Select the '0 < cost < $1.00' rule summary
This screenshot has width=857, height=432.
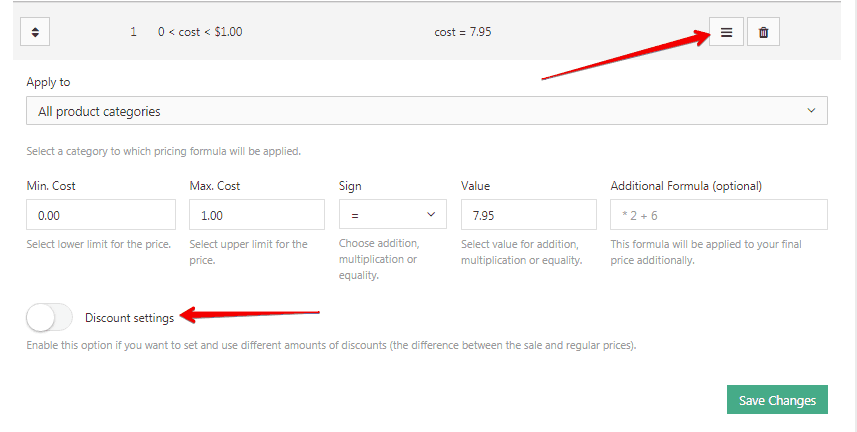(200, 32)
